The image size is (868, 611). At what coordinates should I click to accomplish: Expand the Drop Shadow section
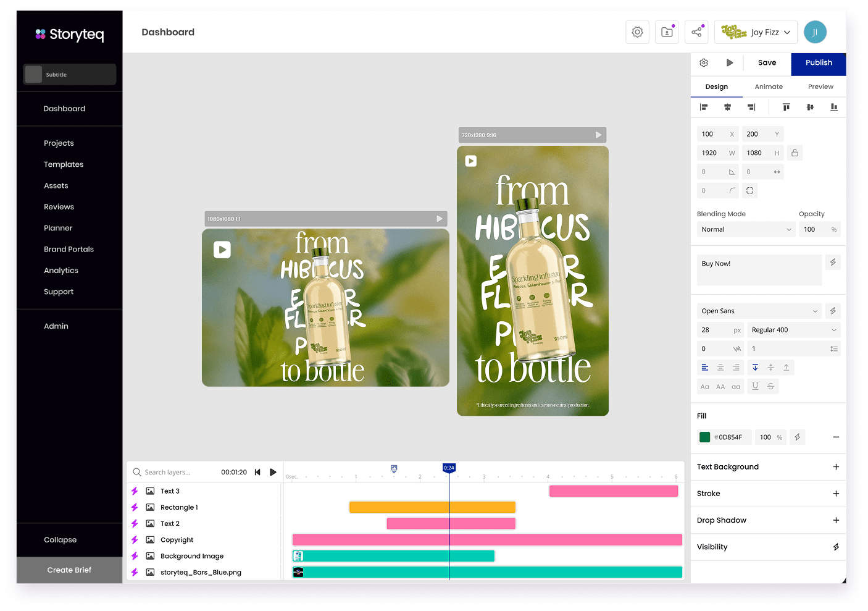pos(835,520)
